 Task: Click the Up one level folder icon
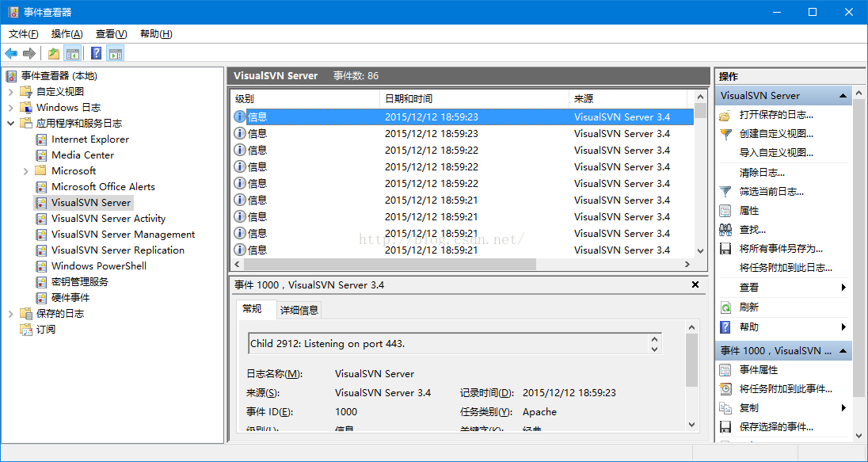pos(54,54)
